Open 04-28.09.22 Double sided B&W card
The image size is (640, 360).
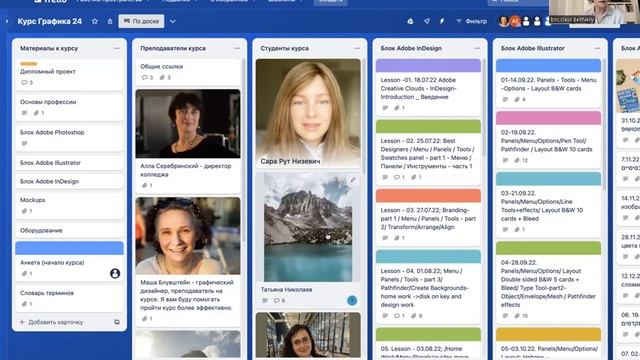pos(548,282)
